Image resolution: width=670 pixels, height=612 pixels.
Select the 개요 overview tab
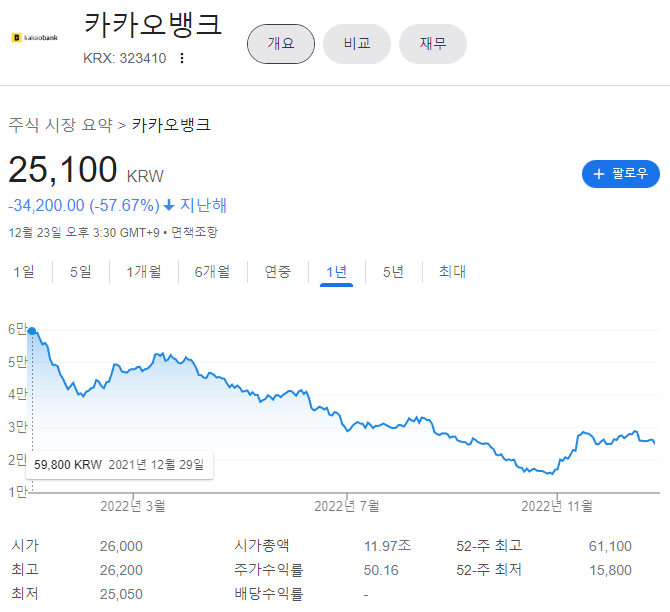tap(281, 44)
